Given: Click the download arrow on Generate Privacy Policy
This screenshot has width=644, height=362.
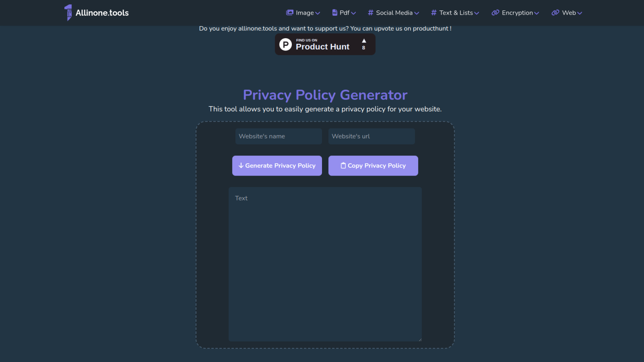Looking at the screenshot, I should click(x=241, y=165).
